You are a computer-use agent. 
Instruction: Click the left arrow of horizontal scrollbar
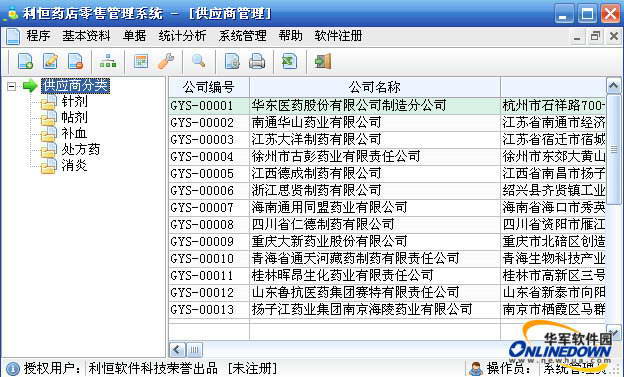[177, 350]
